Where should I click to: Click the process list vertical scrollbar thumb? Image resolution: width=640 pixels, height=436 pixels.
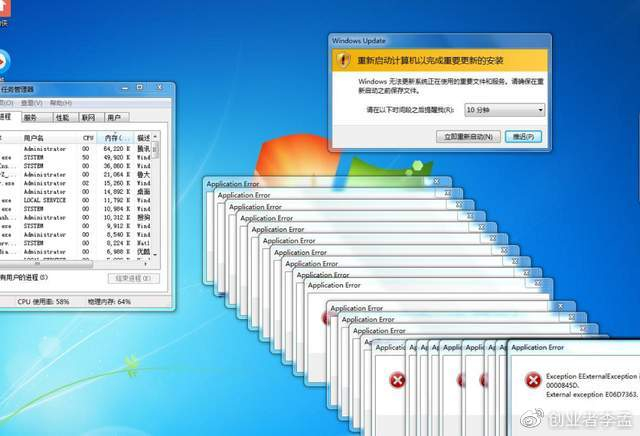155,149
